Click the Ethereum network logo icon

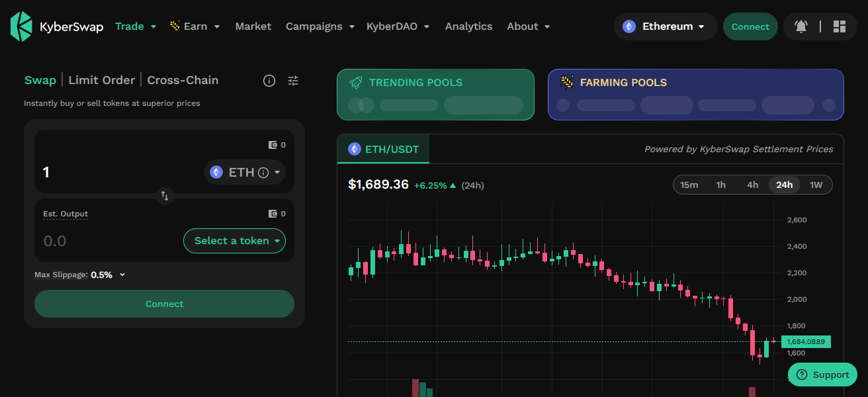coord(629,26)
